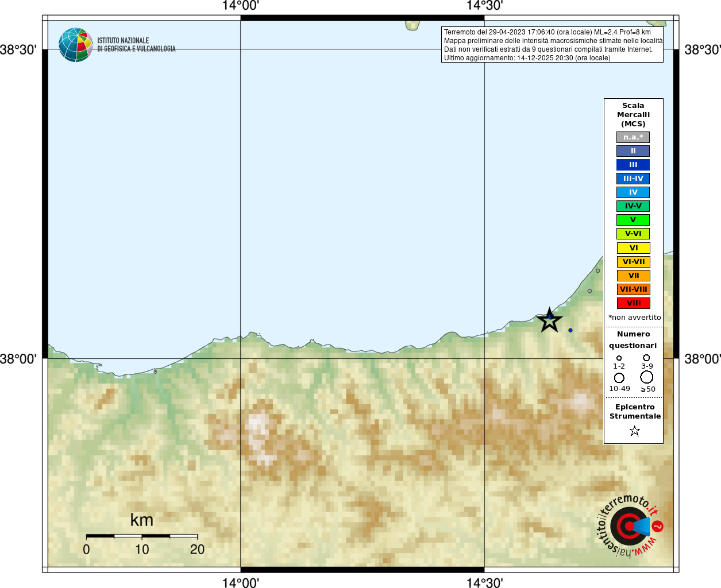Click the km scale bar
Viewport: 721px width, 588px height.
point(142,536)
